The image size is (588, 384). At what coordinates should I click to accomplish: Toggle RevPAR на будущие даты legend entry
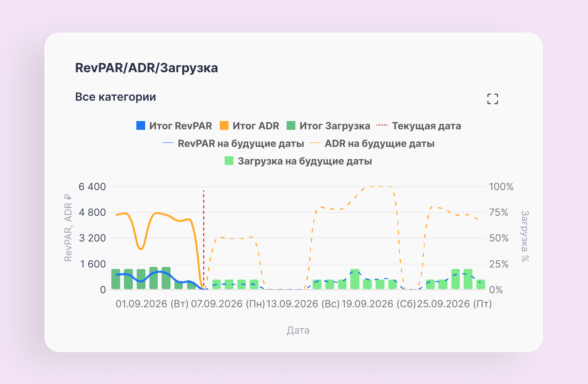pyautogui.click(x=233, y=144)
